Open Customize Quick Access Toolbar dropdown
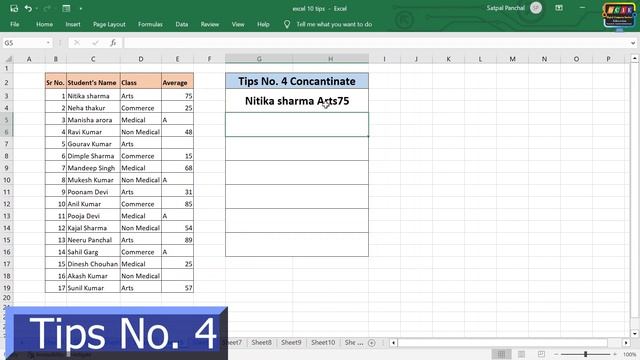The width and height of the screenshot is (640, 360). 80,9
